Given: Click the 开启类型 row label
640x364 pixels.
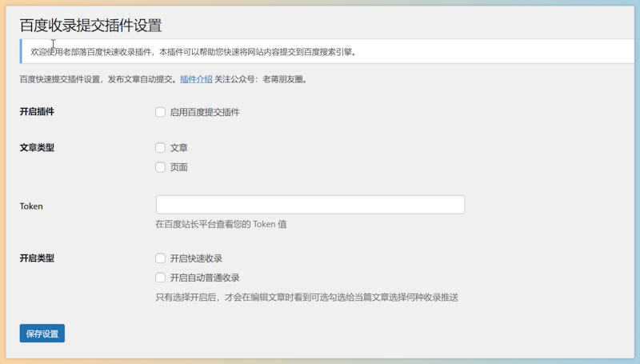Looking at the screenshot, I should click(37, 258).
